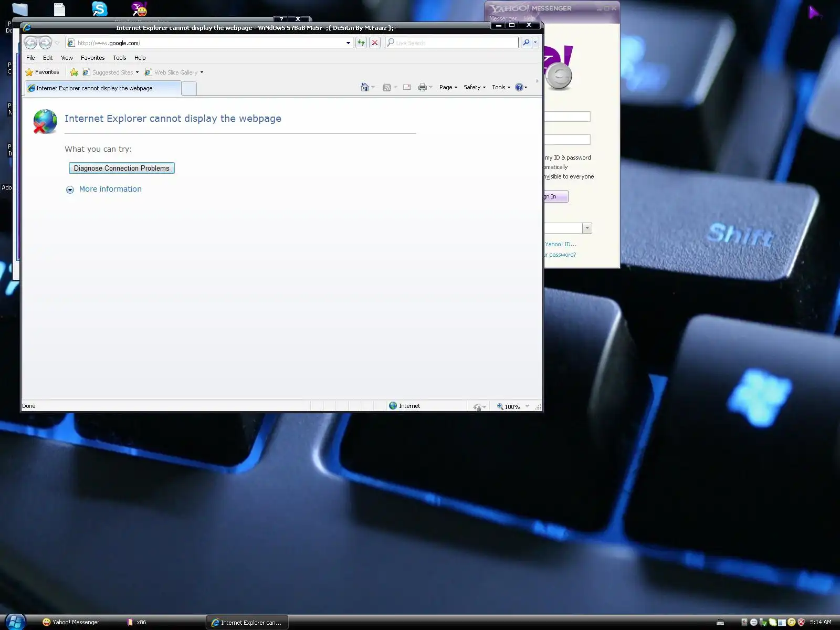Click the keyboard icon in the taskbar
The height and width of the screenshot is (630, 840).
pos(720,623)
